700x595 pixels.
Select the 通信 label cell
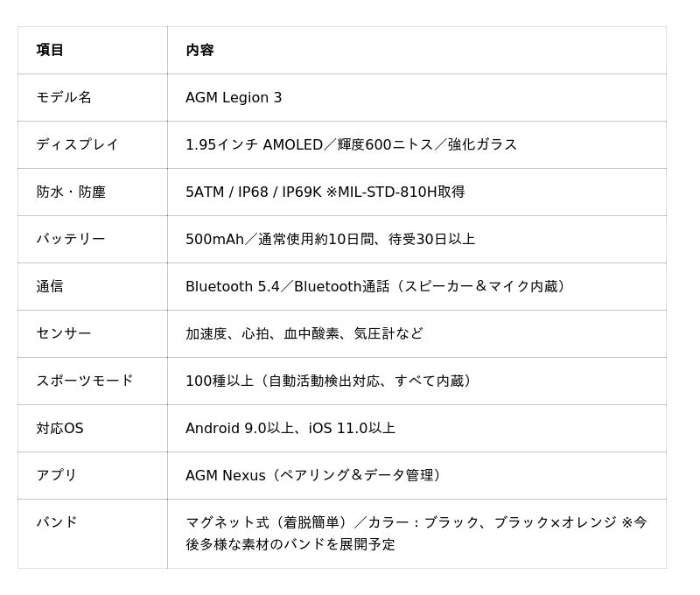pos(50,286)
